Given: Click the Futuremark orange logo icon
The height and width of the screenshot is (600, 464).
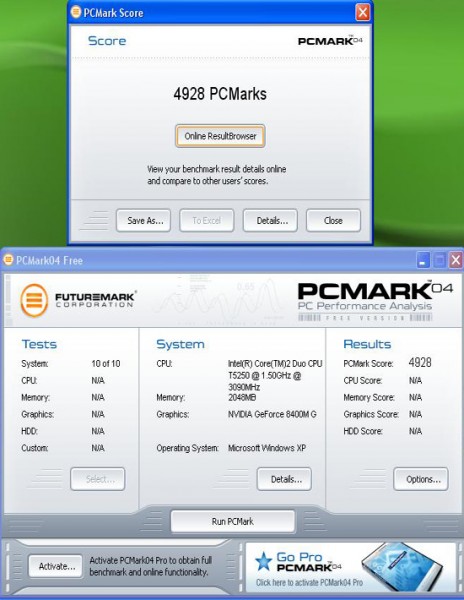Looking at the screenshot, I should (34, 300).
